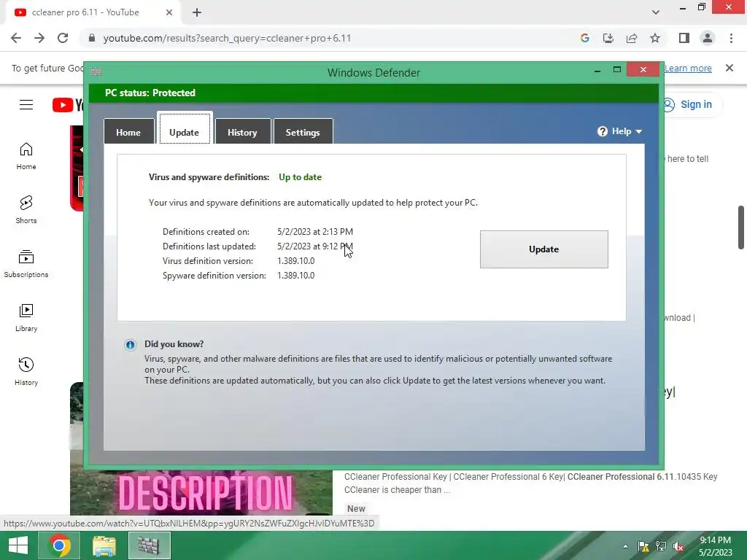This screenshot has height=560, width=747.
Task: Click the large Update button
Action: coord(544,249)
